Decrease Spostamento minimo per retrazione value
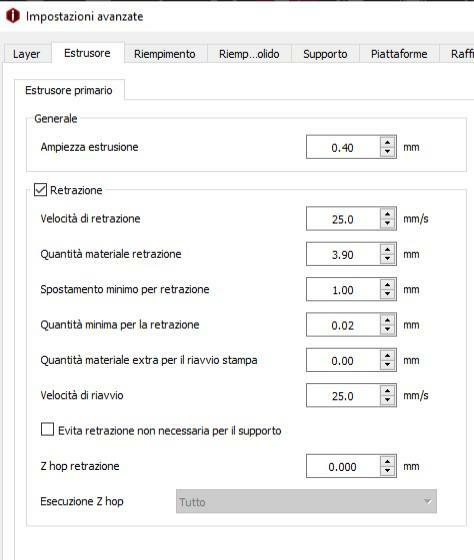This screenshot has width=474, height=560. 388,294
